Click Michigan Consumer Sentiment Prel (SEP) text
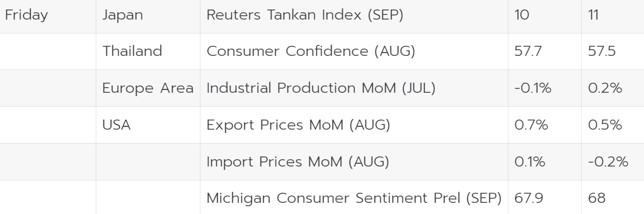This screenshot has height=214, width=644. 354,198
